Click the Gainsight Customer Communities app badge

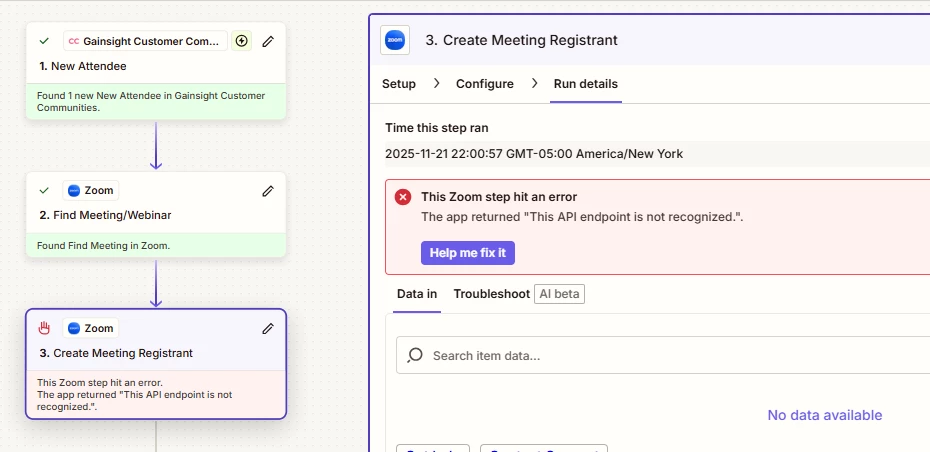coord(145,41)
